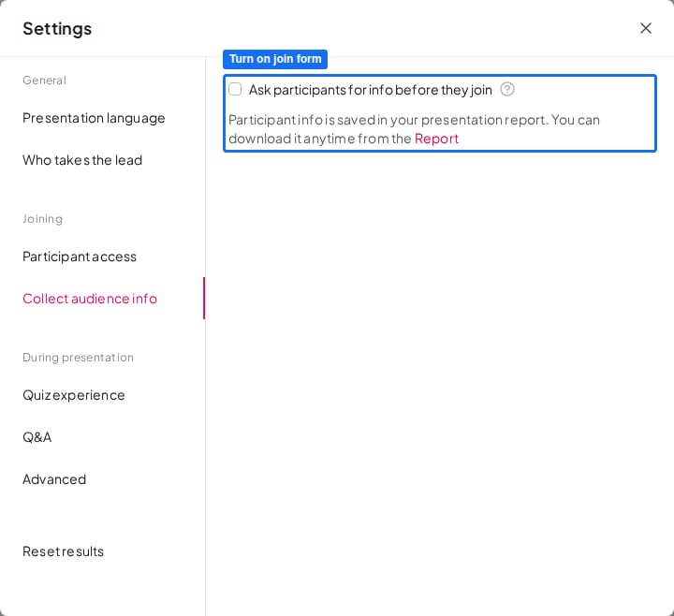Close the Settings dialog

tap(646, 28)
